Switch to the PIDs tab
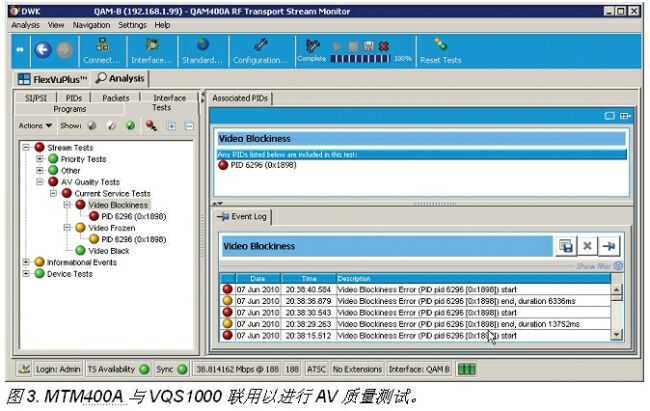 [x=74, y=98]
